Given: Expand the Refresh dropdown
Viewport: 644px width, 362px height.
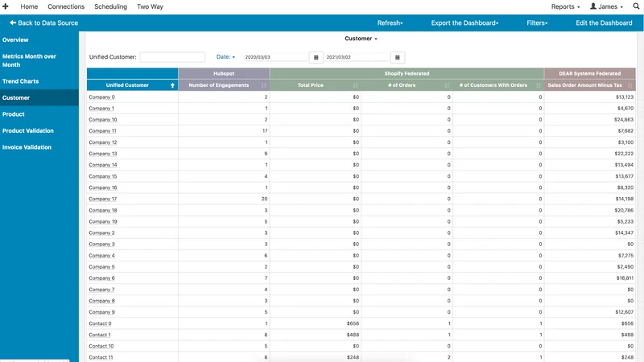Looking at the screenshot, I should 390,23.
